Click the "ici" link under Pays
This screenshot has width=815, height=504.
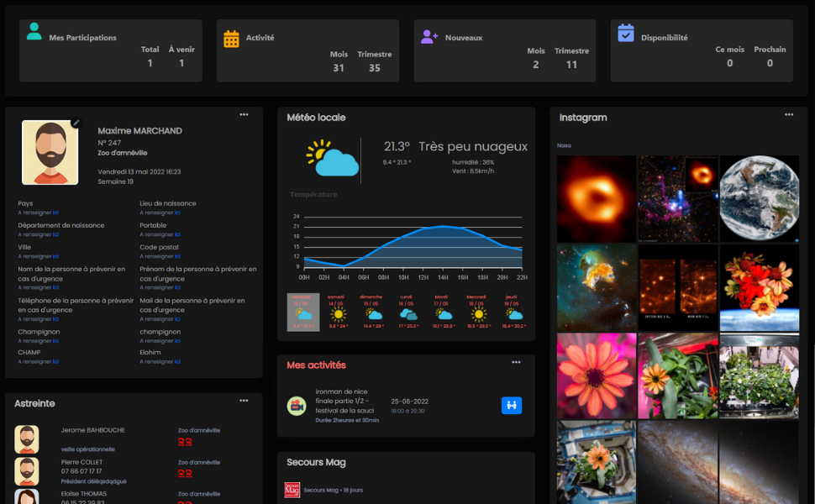(55, 213)
